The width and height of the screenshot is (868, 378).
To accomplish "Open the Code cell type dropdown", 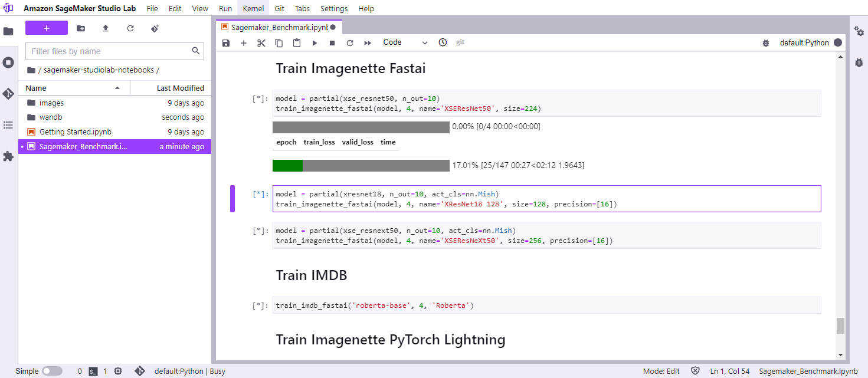I will point(405,42).
